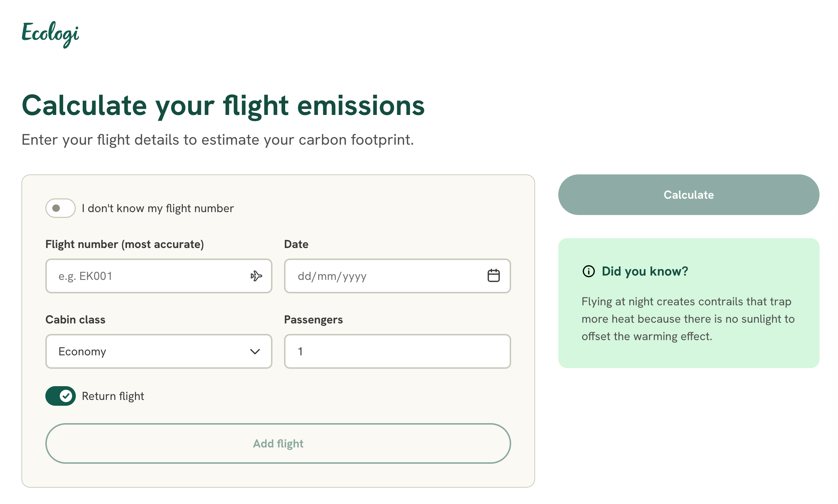Click the "Flight number (most accurate)" label
Viewport: 838px width, 504px height.
(x=124, y=244)
